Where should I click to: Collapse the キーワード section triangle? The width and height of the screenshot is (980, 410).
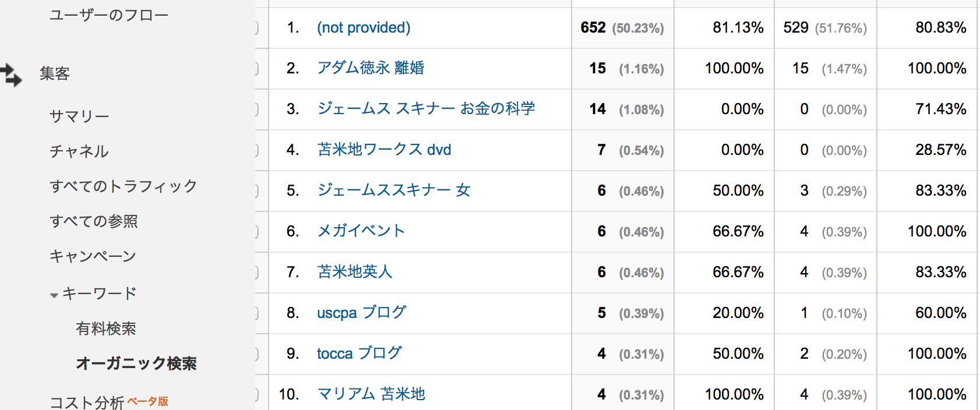(54, 295)
